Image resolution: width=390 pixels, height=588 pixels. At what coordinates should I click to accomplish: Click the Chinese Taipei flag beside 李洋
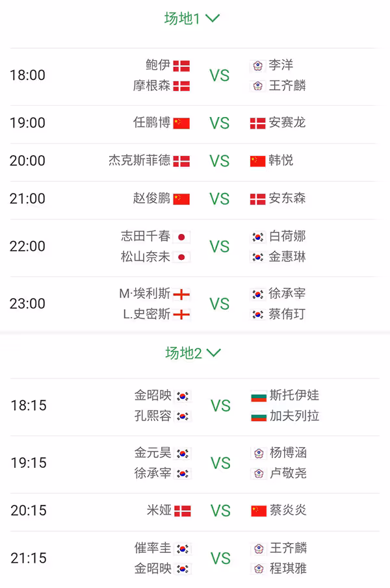(x=257, y=66)
